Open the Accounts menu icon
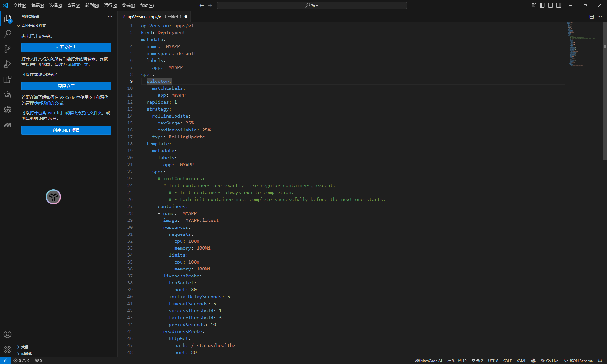607x364 pixels. click(x=8, y=334)
